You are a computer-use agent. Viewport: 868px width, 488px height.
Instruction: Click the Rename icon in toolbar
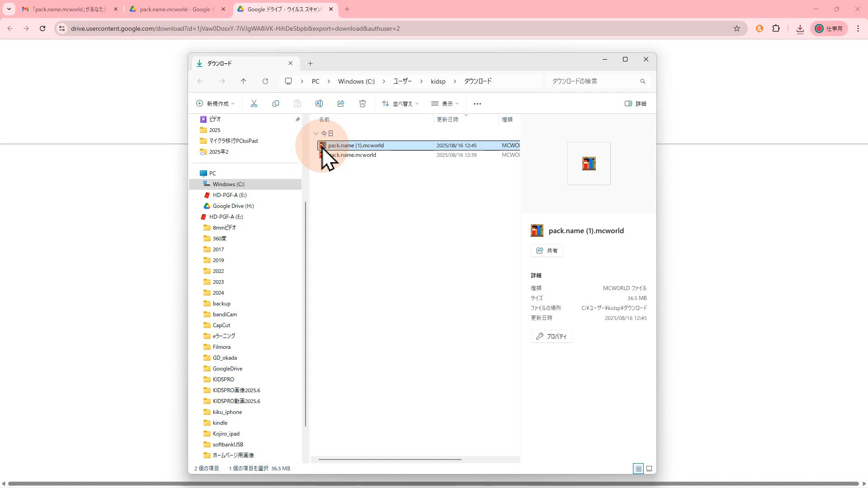[x=319, y=103]
